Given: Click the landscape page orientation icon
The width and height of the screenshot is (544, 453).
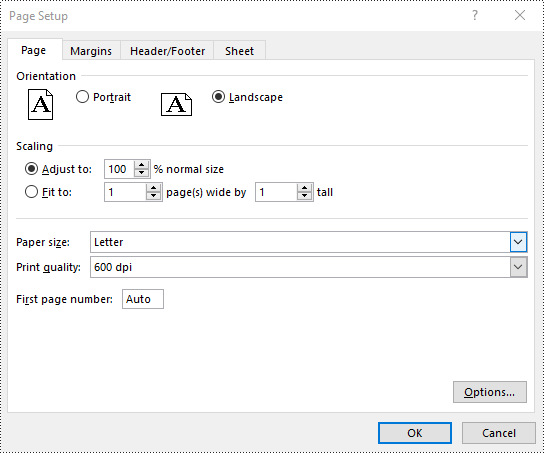Looking at the screenshot, I should coord(176,104).
